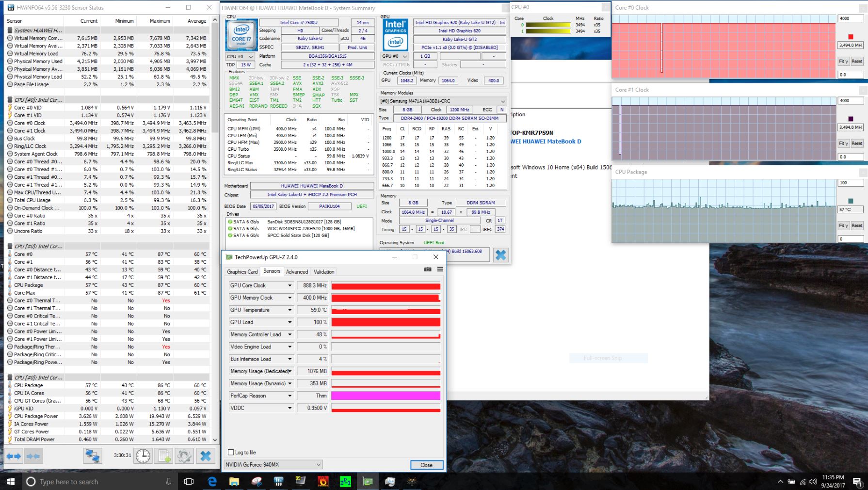868x490 pixels.
Task: Open the Action Center notification icon
Action: (857, 481)
